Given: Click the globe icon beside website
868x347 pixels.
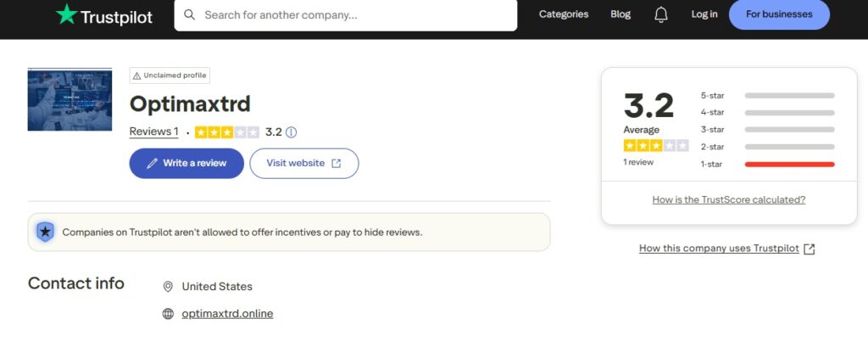Looking at the screenshot, I should click(168, 314).
